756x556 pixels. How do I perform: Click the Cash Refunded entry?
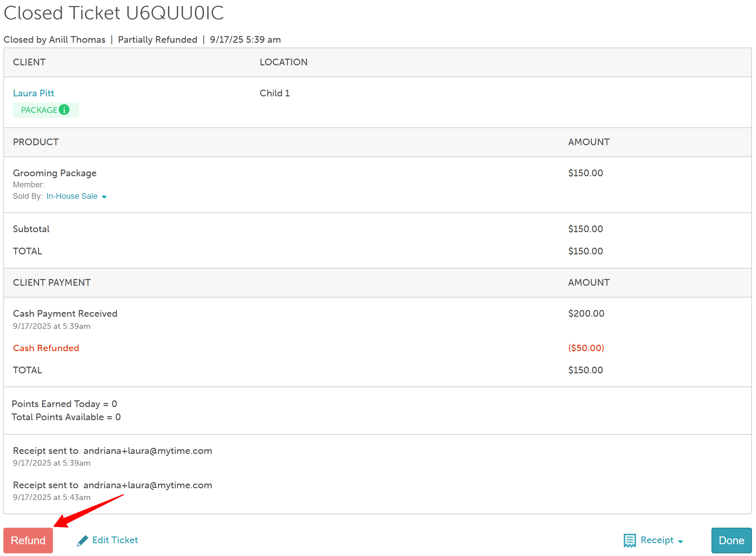tap(46, 348)
